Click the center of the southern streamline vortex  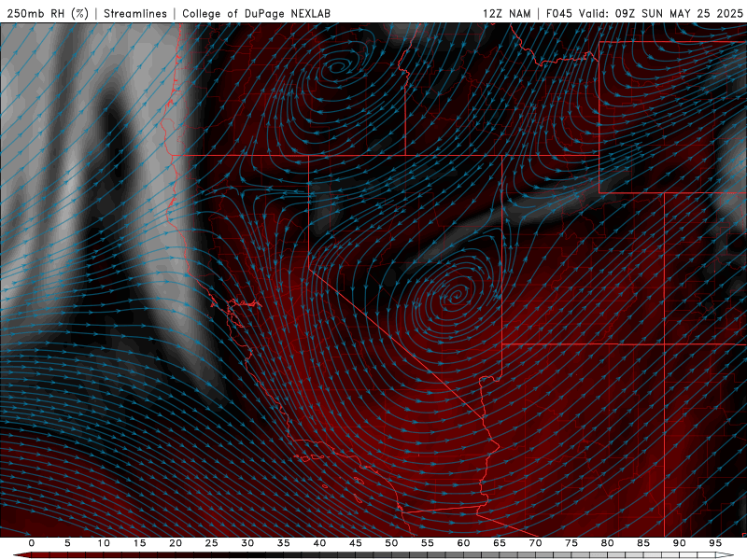coord(456,296)
